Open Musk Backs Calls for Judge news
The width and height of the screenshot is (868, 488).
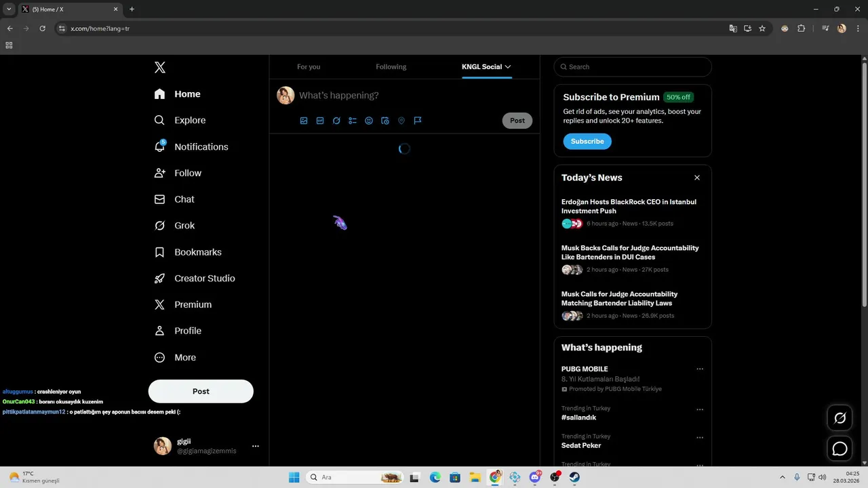[x=630, y=252]
